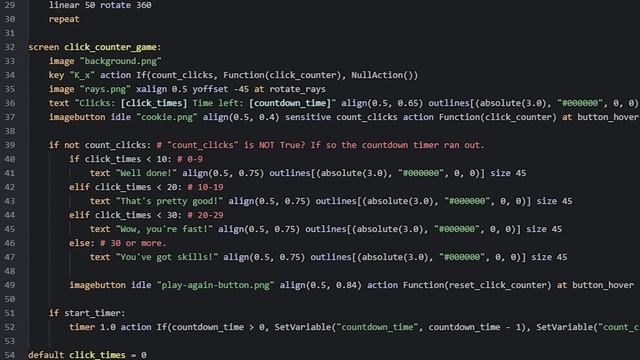Click "if not count_clicks:" statement
Viewport: 640px width, 360px height.
point(100,145)
